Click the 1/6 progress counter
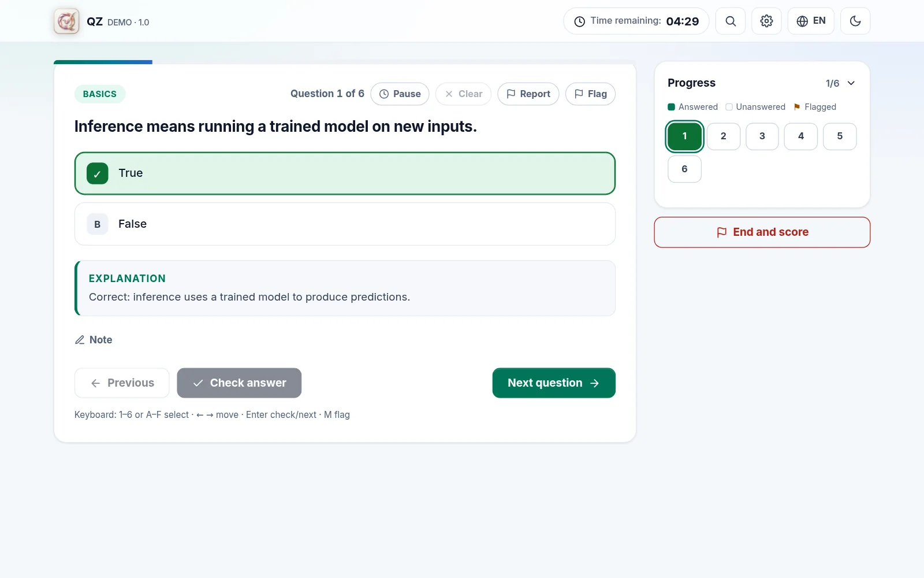The image size is (924, 578). (x=832, y=83)
